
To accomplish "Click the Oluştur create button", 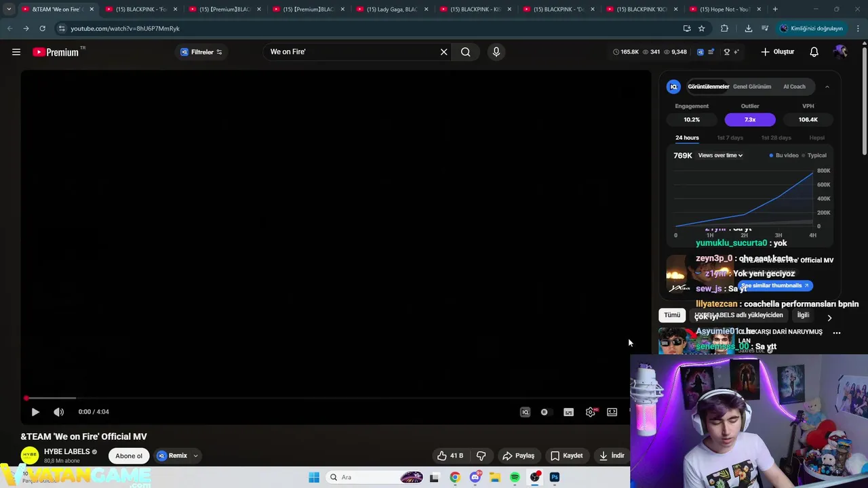I will click(777, 52).
